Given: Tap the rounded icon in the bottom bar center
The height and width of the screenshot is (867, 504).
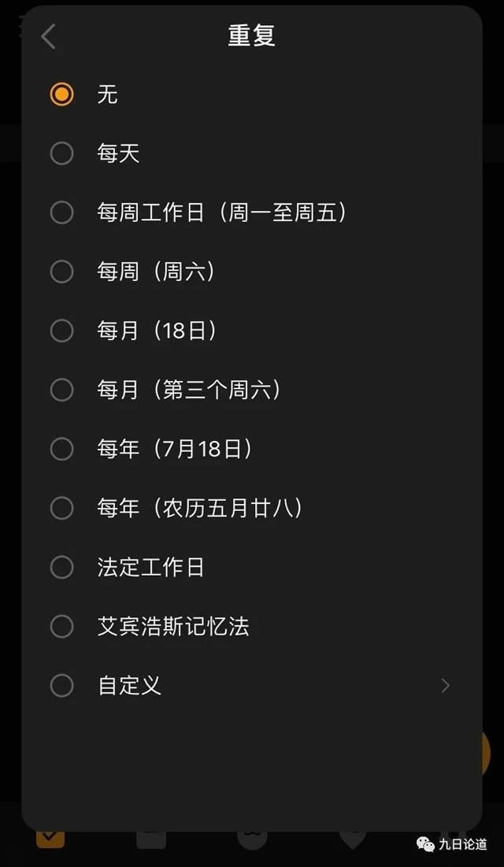Looking at the screenshot, I should (x=252, y=836).
